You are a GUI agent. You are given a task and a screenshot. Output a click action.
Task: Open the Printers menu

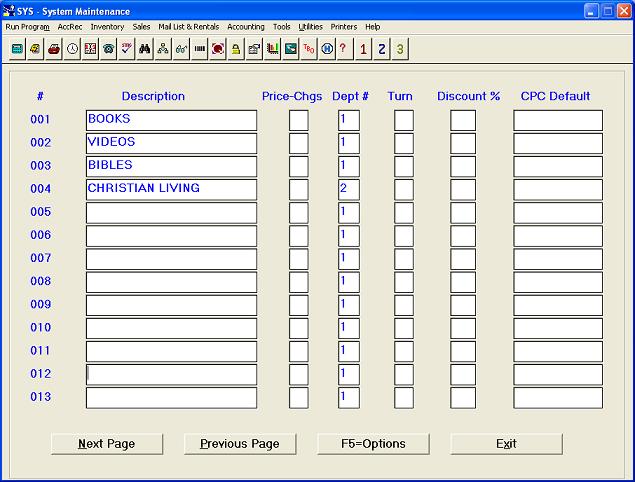pyautogui.click(x=344, y=27)
